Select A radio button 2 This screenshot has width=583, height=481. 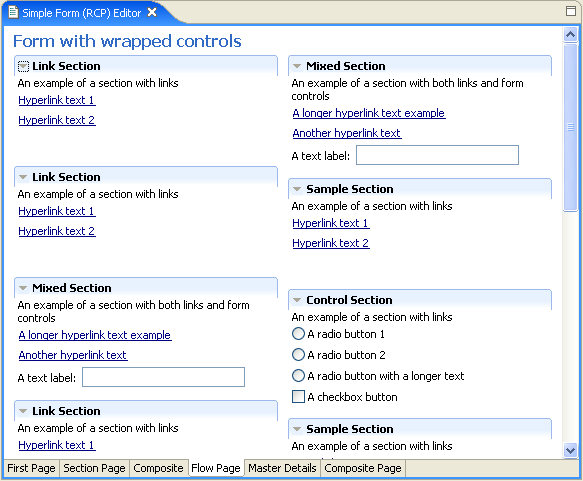tap(298, 355)
